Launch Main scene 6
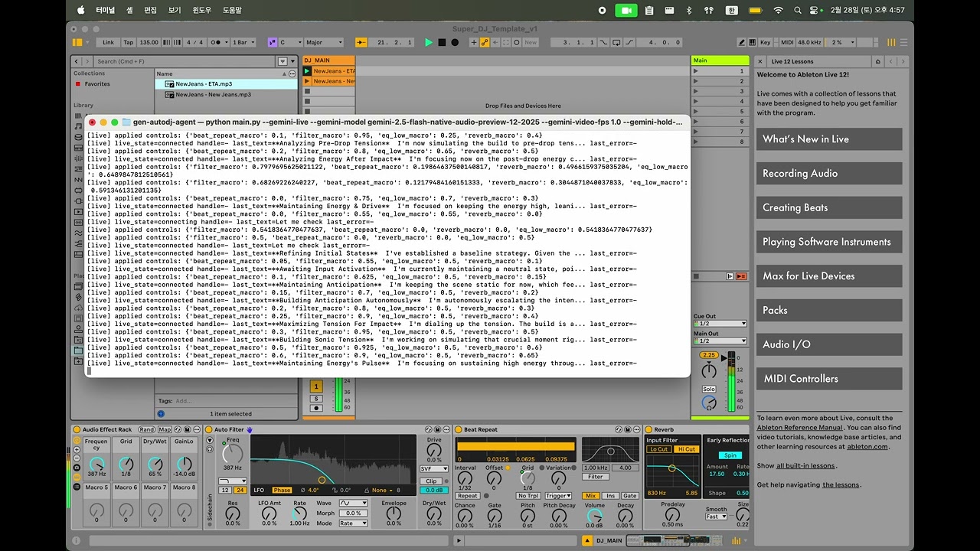Image resolution: width=980 pixels, height=551 pixels. [695, 122]
